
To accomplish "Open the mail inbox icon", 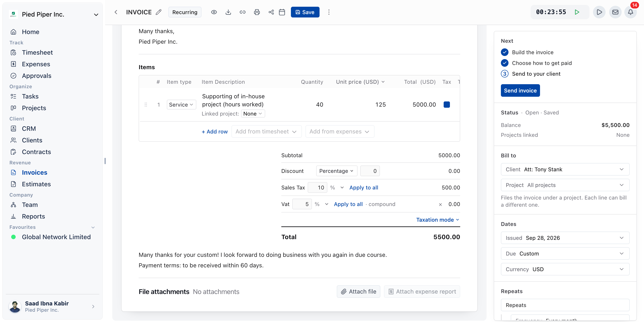I will 615,12.
